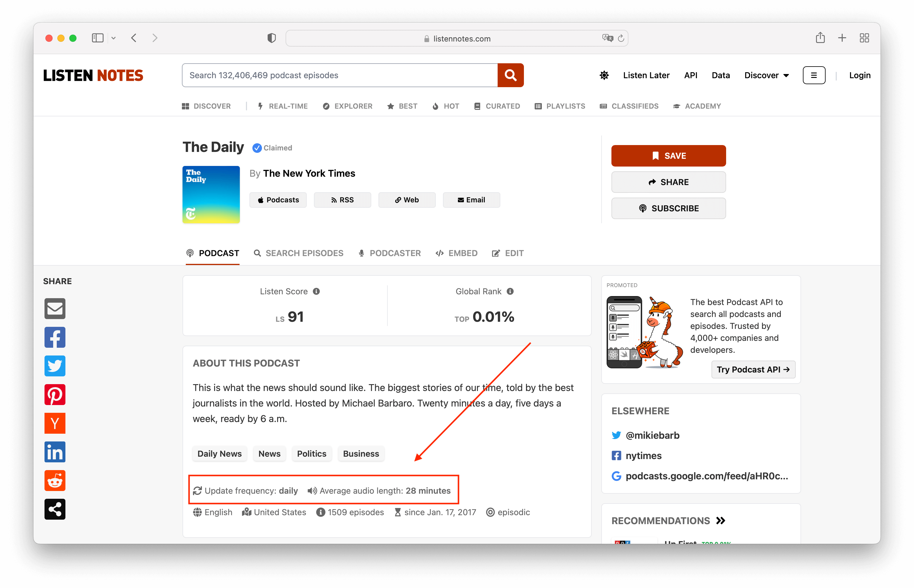The image size is (914, 588).
Task: Open Safari share sheet icon
Action: click(820, 37)
